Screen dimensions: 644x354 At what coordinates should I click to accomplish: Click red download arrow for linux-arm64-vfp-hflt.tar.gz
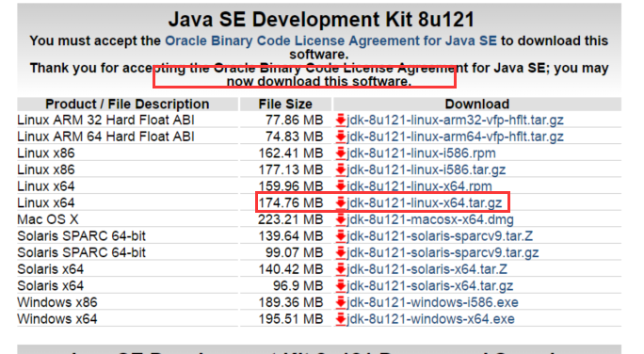tap(341, 137)
